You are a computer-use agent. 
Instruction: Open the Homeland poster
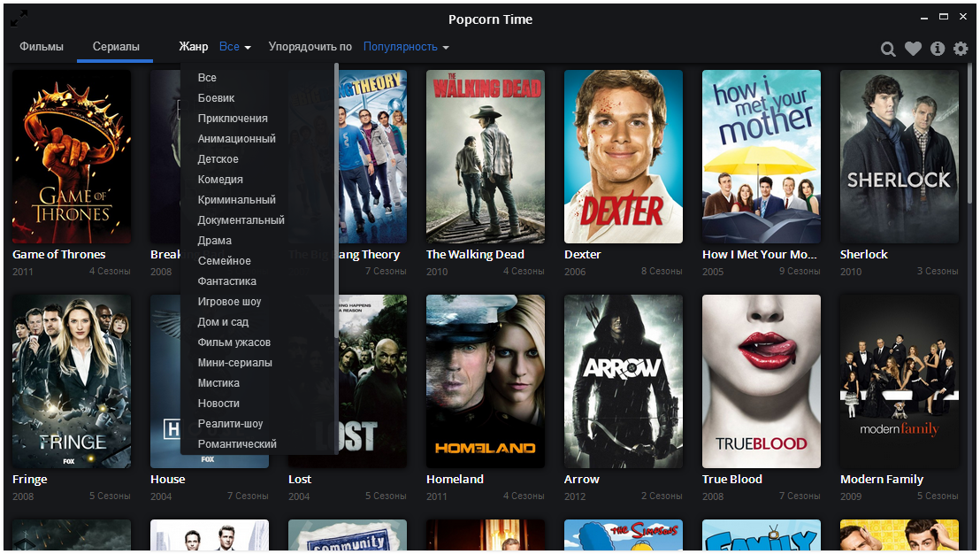click(486, 381)
